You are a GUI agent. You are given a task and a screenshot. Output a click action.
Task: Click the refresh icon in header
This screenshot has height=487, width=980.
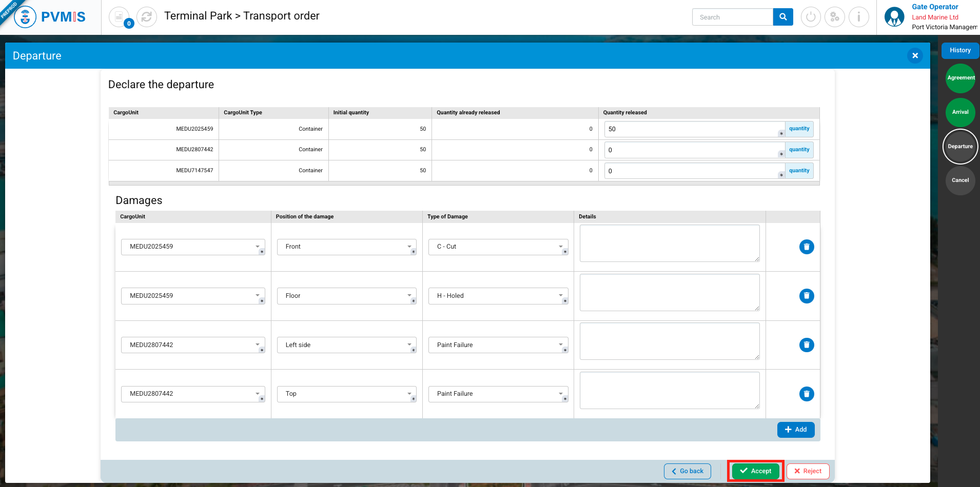(146, 17)
